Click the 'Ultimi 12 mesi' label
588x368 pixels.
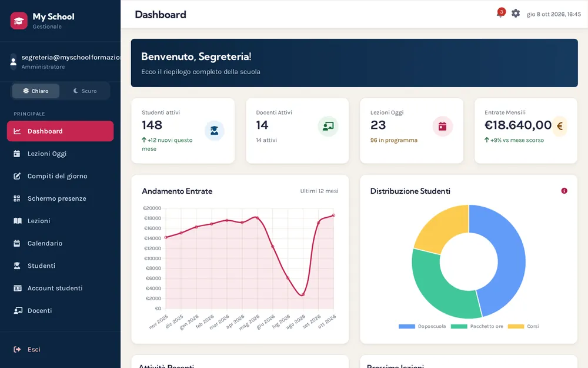point(319,191)
